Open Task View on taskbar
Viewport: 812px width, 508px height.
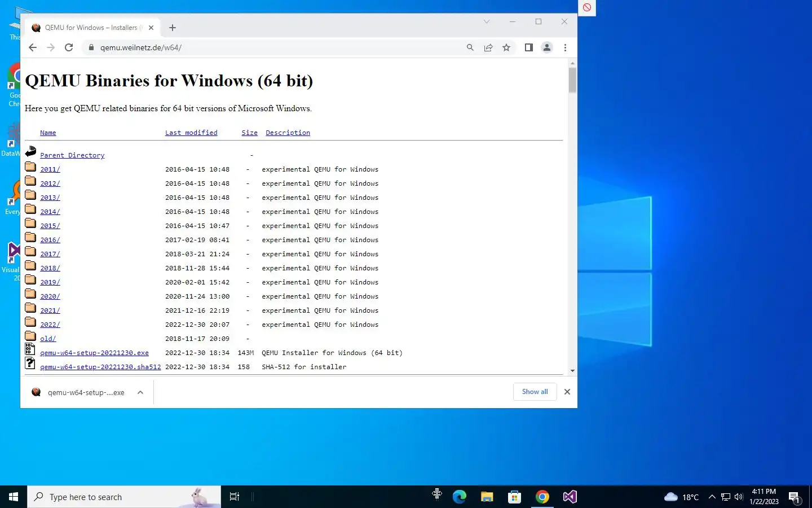[235, 497]
